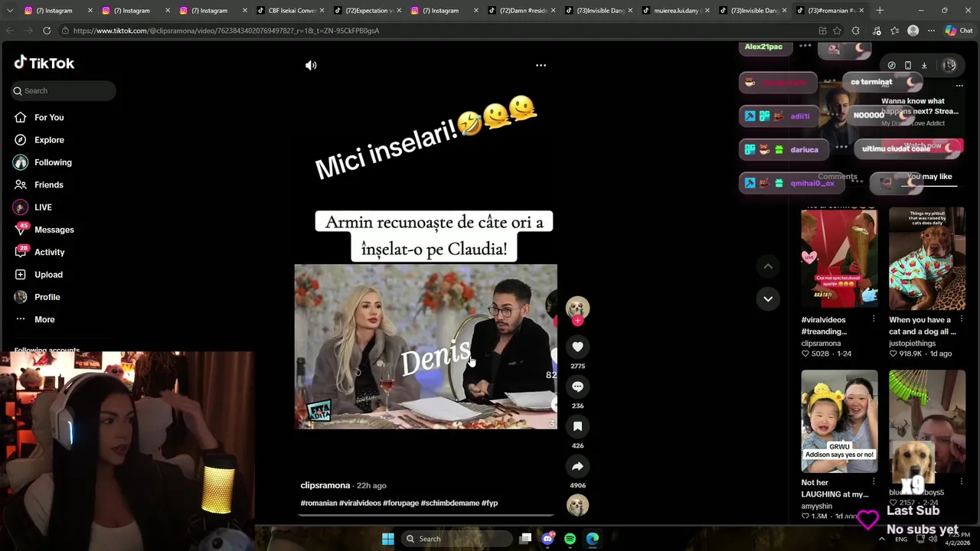
Task: Go to next video down arrow
Action: click(768, 298)
